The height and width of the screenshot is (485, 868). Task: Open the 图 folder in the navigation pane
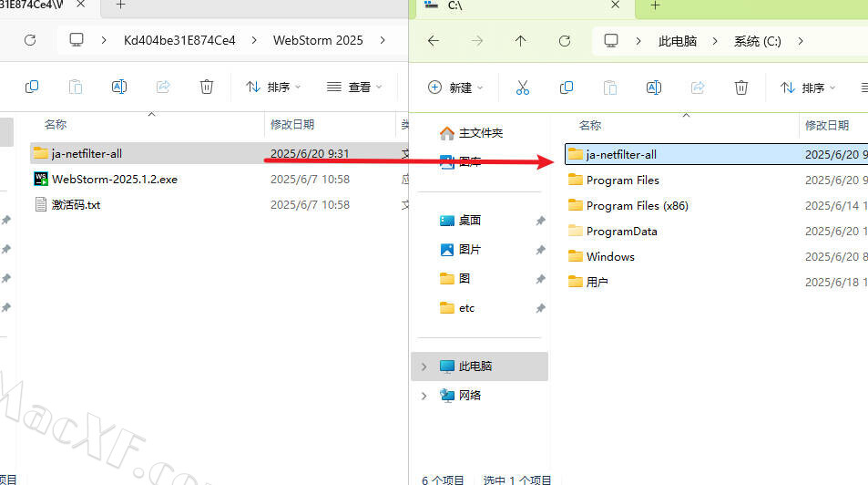[x=454, y=278]
